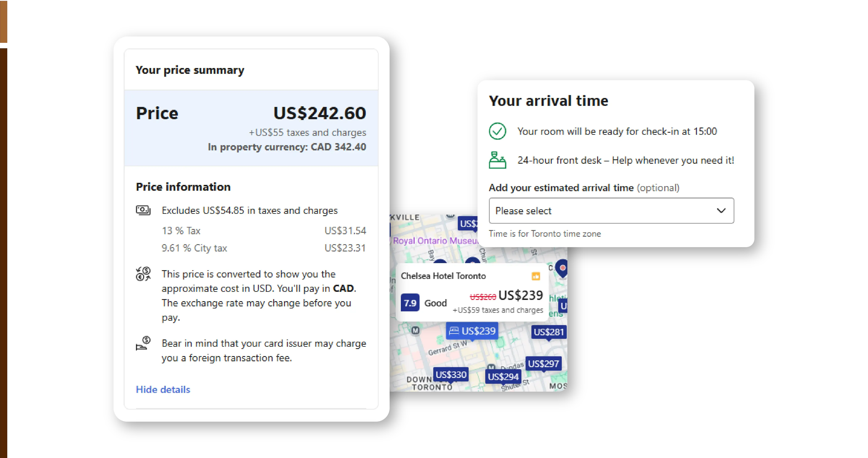
Task: Select the US$297 map price marker
Action: coord(543,364)
